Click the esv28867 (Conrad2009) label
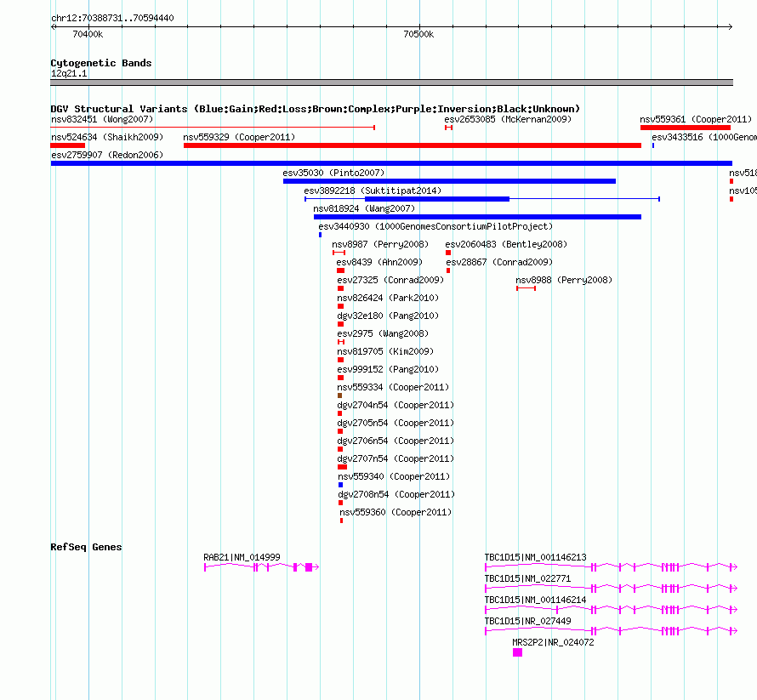Screen dimensions: 757x700 pos(499,262)
